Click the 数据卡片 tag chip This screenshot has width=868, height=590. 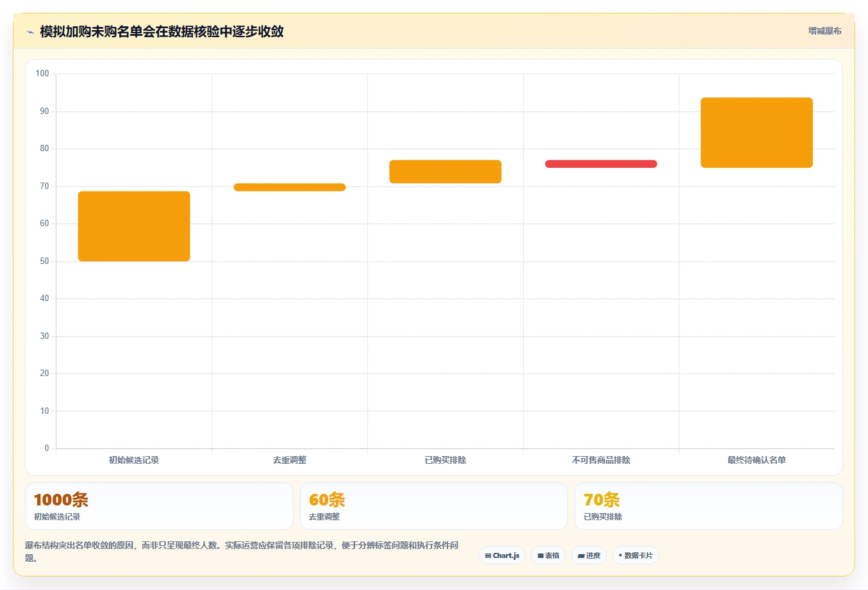tap(635, 555)
